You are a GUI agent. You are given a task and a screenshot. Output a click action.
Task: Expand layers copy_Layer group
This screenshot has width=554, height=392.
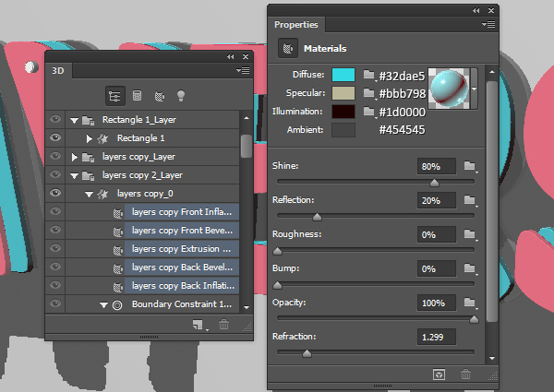(x=74, y=157)
